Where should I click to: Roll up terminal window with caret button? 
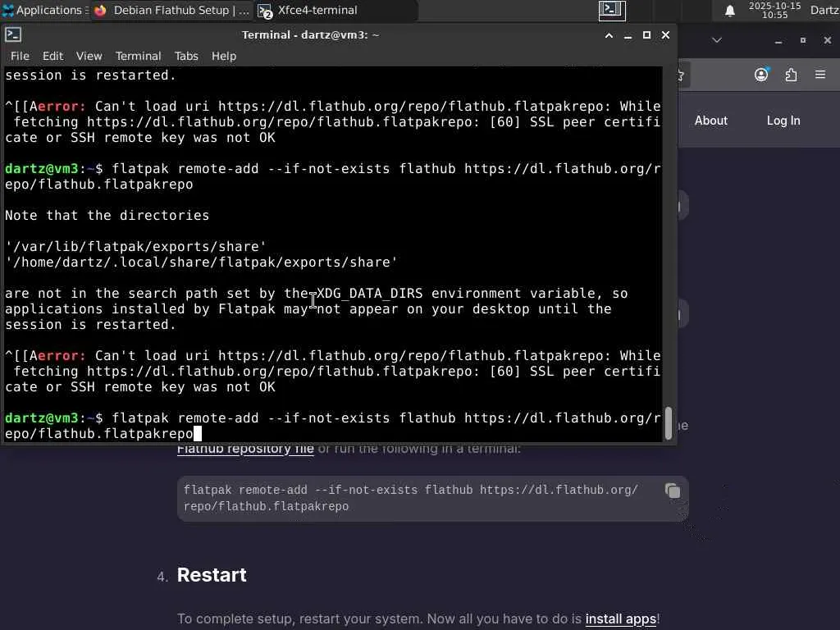(x=609, y=35)
